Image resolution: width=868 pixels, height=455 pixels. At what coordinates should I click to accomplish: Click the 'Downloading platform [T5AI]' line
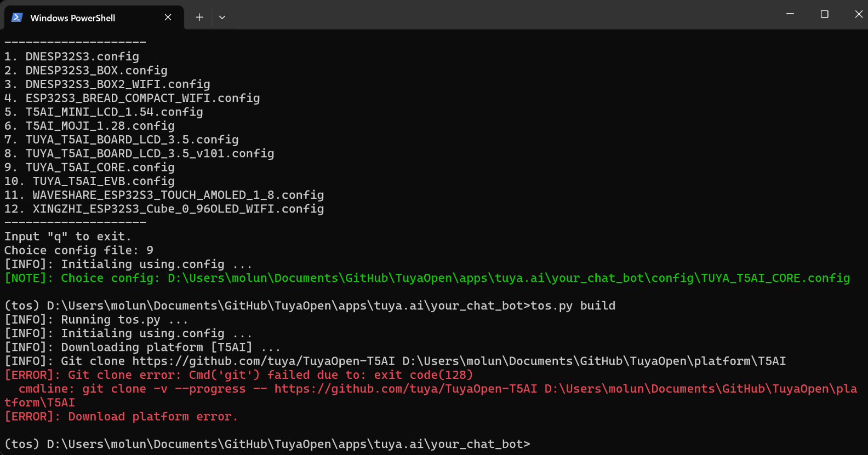(142, 348)
